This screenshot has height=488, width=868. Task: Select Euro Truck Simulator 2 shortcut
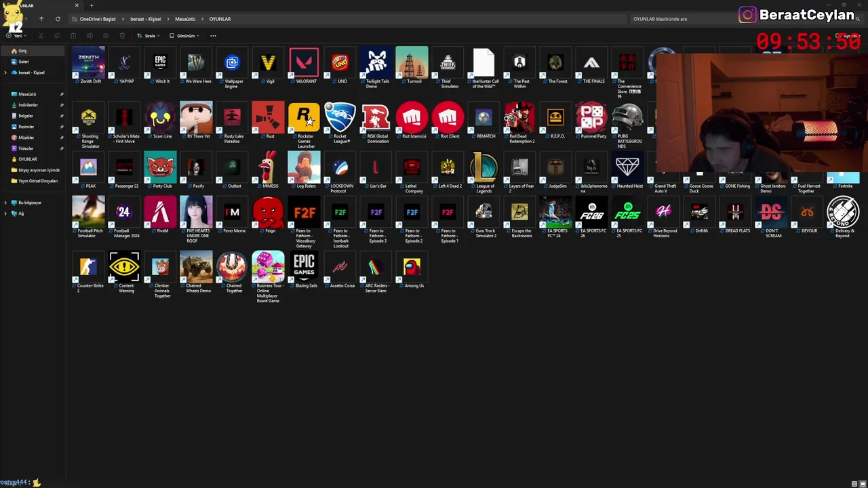[484, 217]
